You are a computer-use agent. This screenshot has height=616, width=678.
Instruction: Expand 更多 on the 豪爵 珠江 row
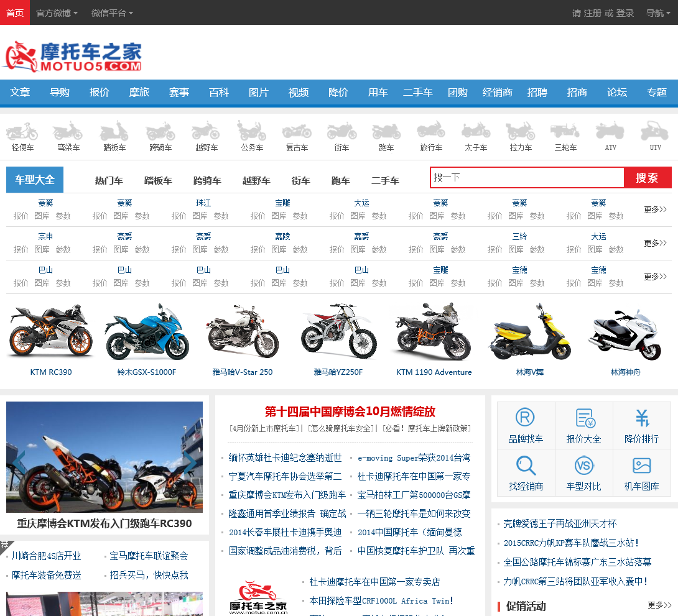(655, 209)
